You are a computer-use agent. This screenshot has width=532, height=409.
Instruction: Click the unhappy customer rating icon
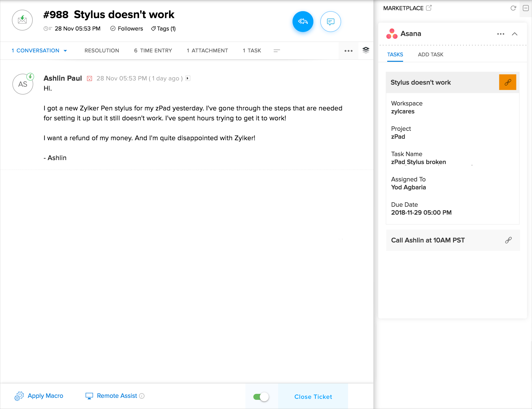click(89, 78)
